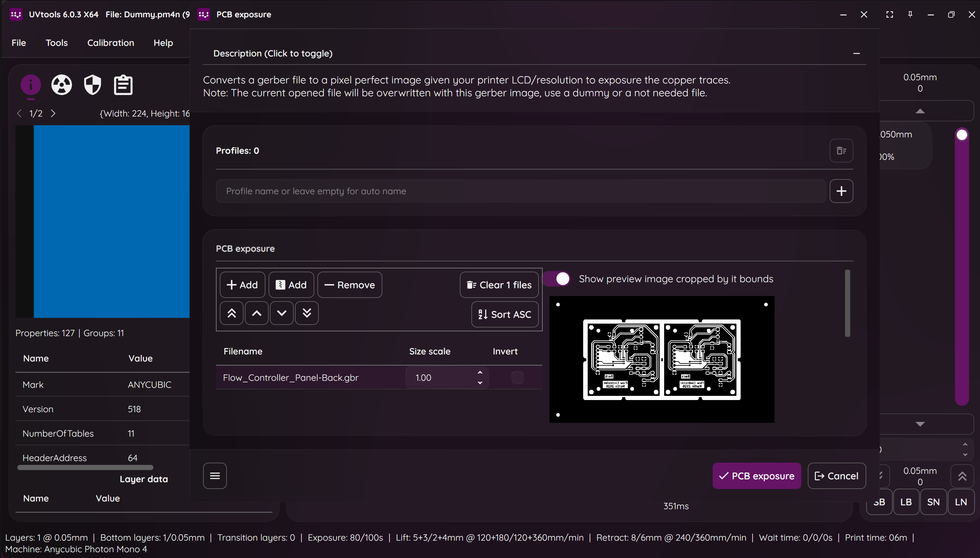Click the SN layer button
Screen dimensions: 980x558
933,502
